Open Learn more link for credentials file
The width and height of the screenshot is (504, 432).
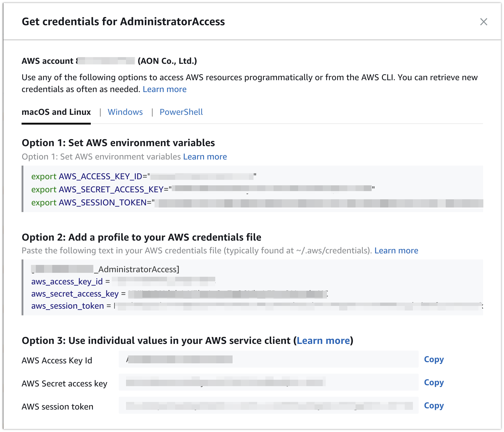coord(396,251)
